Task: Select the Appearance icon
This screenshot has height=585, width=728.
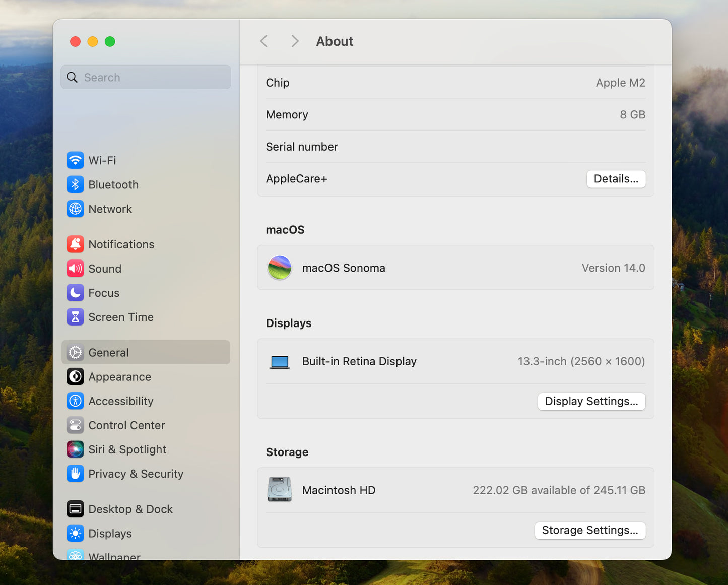Action: pos(75,376)
